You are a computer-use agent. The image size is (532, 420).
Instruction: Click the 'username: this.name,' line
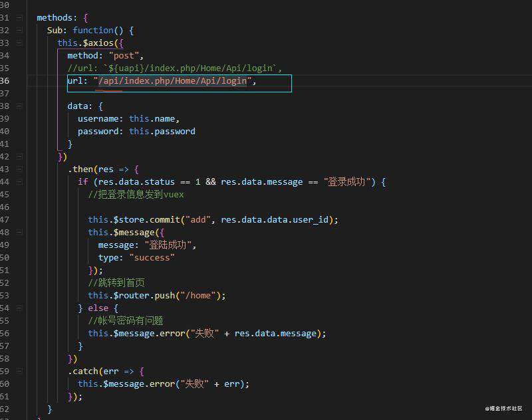click(x=128, y=119)
